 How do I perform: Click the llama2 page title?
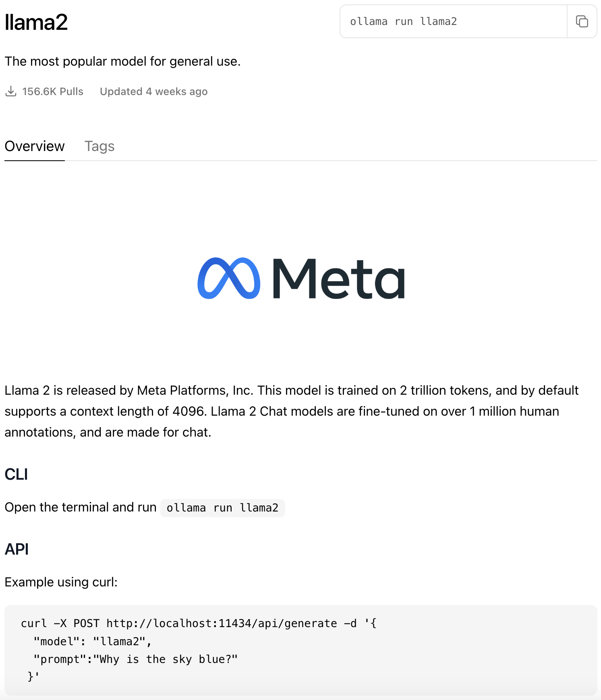tap(36, 22)
